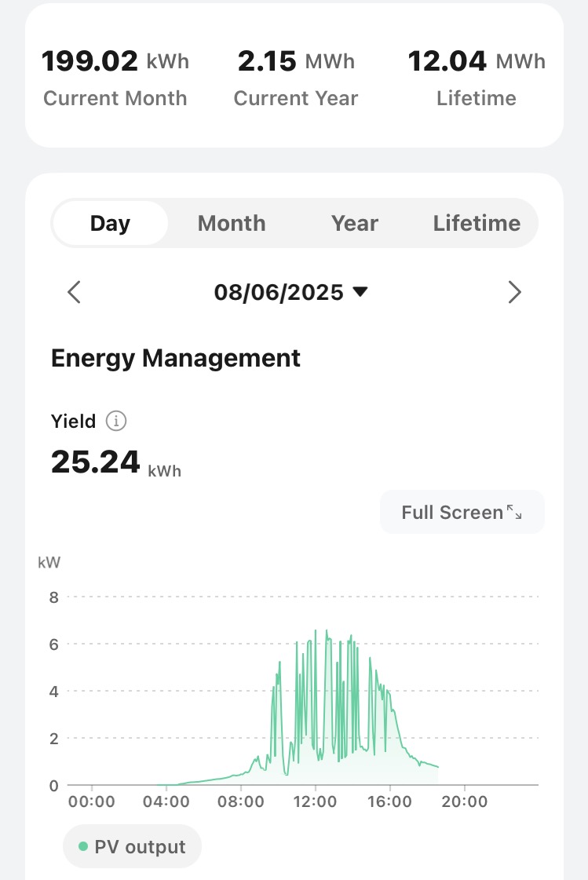Viewport: 588px width, 880px height.
Task: Tap the Current Year 2.15 MWh stat
Action: [296, 78]
